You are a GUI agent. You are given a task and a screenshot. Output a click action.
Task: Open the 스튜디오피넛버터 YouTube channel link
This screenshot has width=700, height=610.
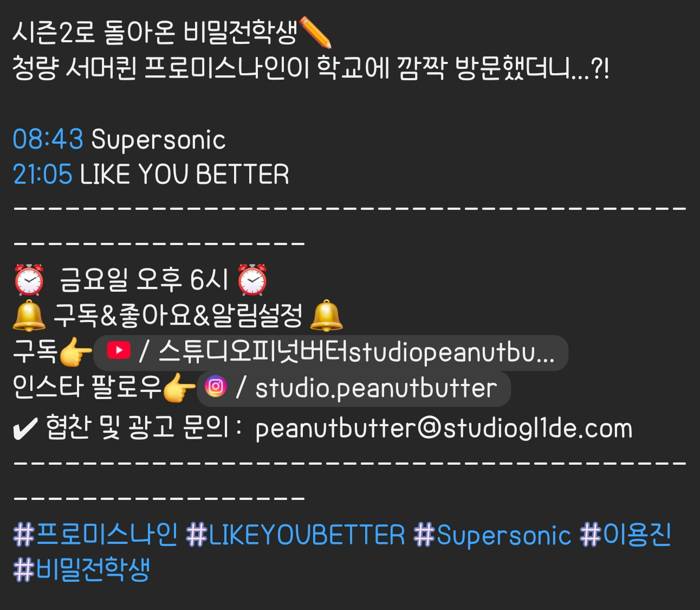point(330,353)
